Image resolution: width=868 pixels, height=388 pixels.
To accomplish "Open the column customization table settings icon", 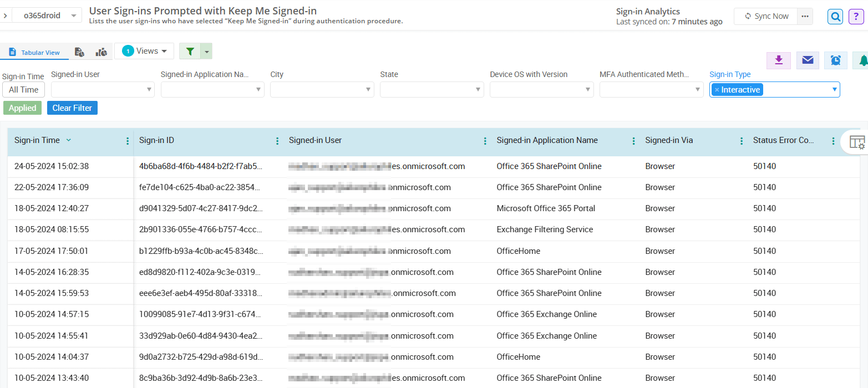I will point(857,142).
